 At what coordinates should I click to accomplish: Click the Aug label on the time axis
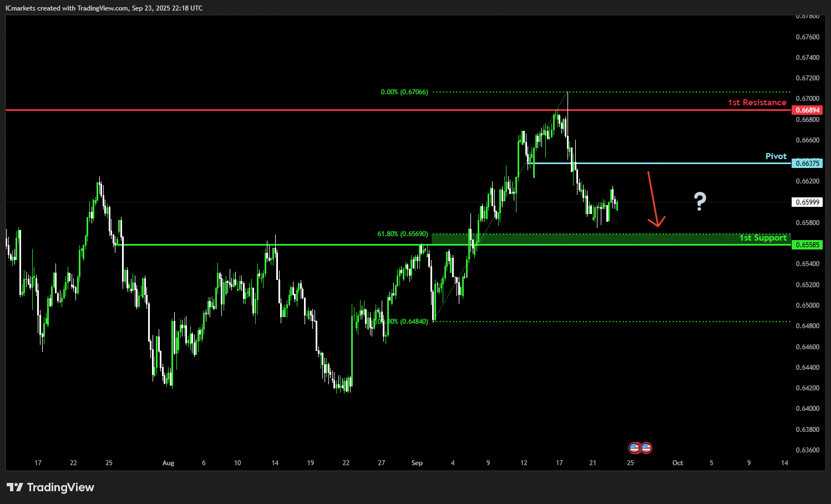(x=168, y=463)
